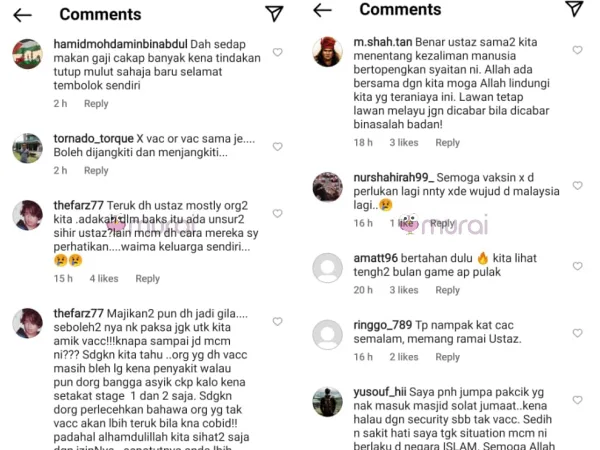Image resolution: width=600 pixels, height=450 pixels.
Task: Reply to hamidmohdaminbinabdul's comment
Action: (96, 104)
